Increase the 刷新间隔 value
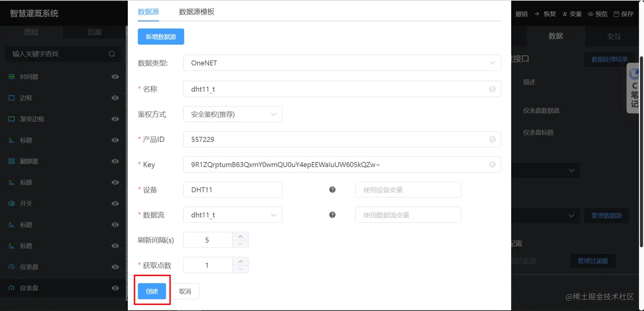The image size is (644, 311). (x=240, y=236)
